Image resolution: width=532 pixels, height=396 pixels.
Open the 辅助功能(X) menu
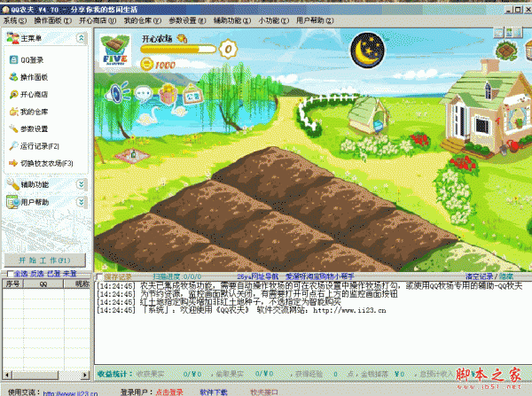(232, 20)
